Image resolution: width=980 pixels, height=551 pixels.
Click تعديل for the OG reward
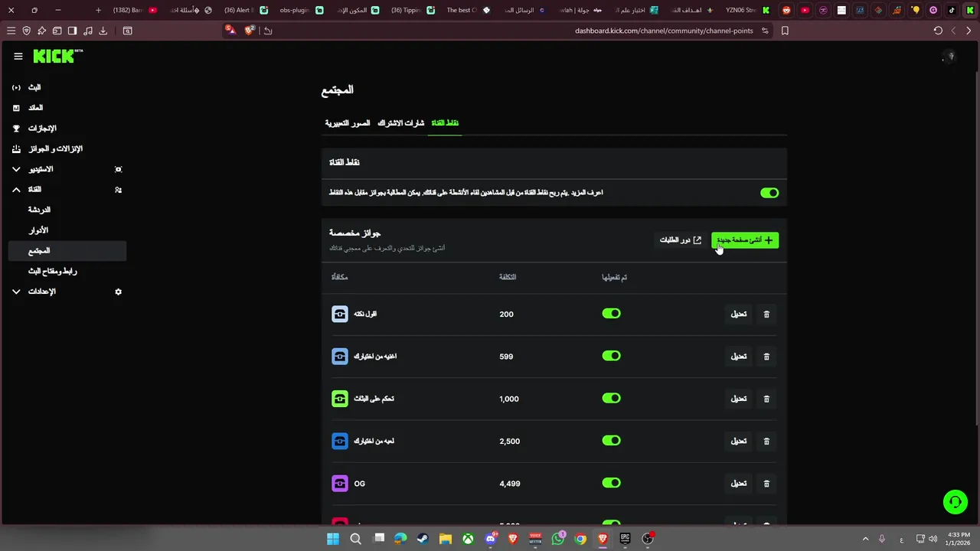click(738, 484)
